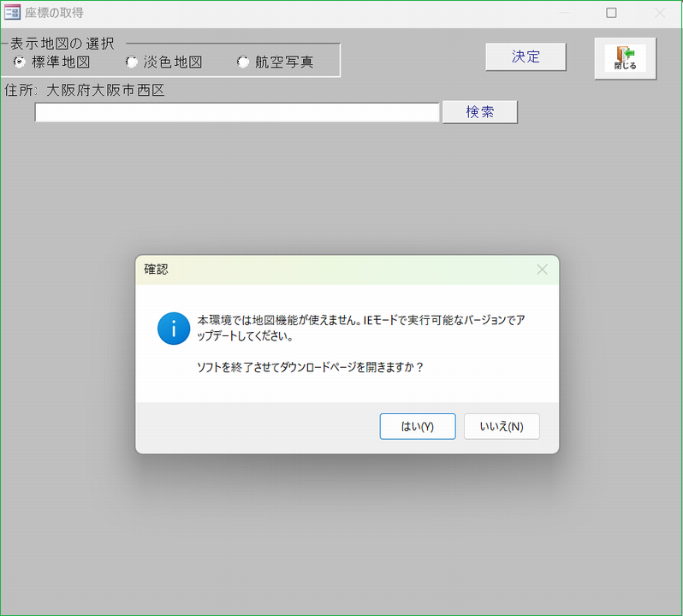Click the 住所: 大阪府大阪市西区 label
The image size is (683, 616).
click(x=84, y=90)
